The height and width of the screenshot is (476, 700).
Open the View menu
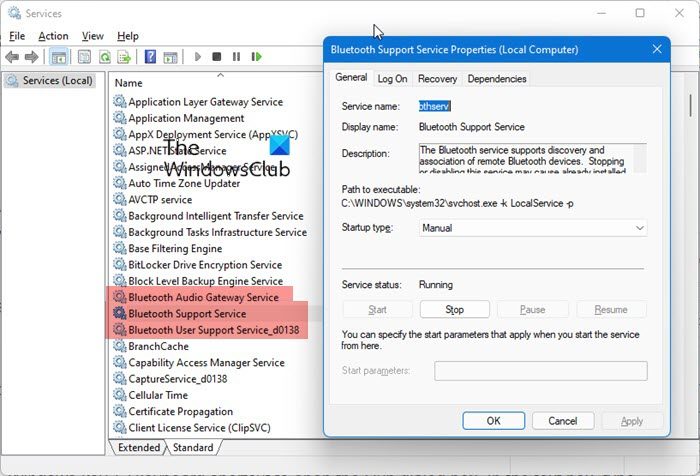pos(92,36)
